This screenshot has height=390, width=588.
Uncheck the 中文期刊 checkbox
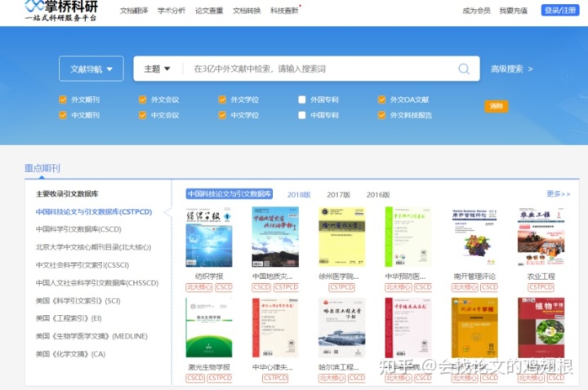point(63,115)
